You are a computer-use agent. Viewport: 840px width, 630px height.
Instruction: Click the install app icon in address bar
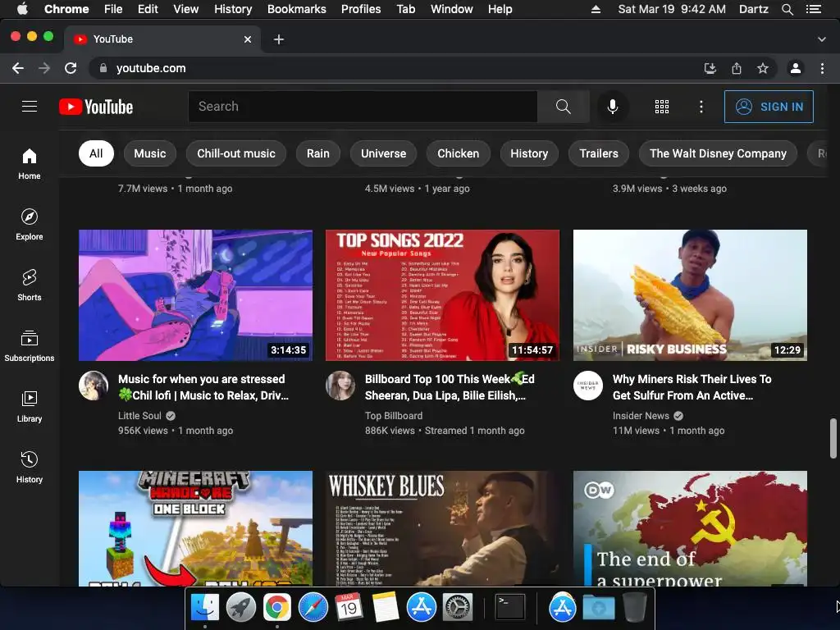pyautogui.click(x=710, y=68)
